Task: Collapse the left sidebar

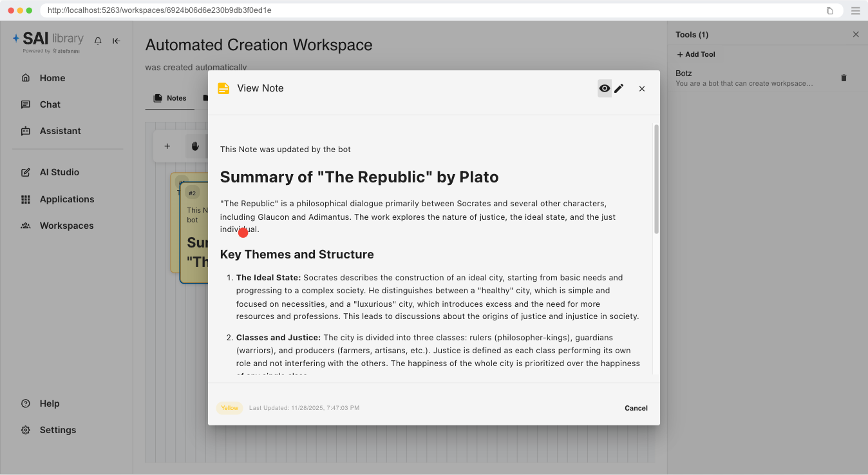Action: pos(117,41)
